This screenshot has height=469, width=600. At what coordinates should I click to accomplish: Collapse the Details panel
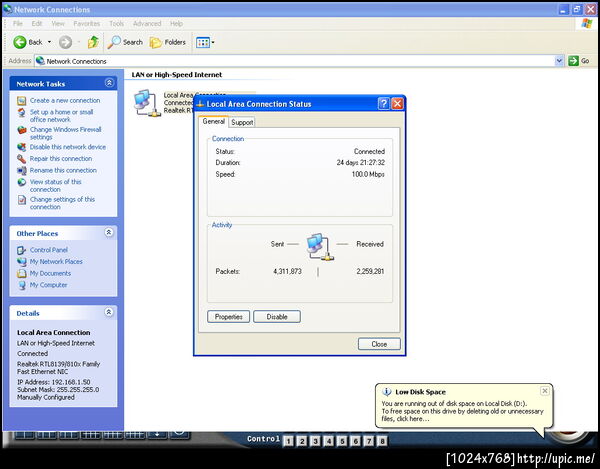(x=109, y=312)
